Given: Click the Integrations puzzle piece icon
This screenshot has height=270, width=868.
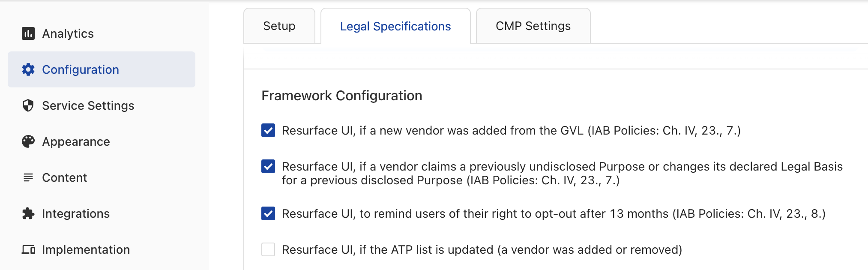Looking at the screenshot, I should pyautogui.click(x=28, y=213).
